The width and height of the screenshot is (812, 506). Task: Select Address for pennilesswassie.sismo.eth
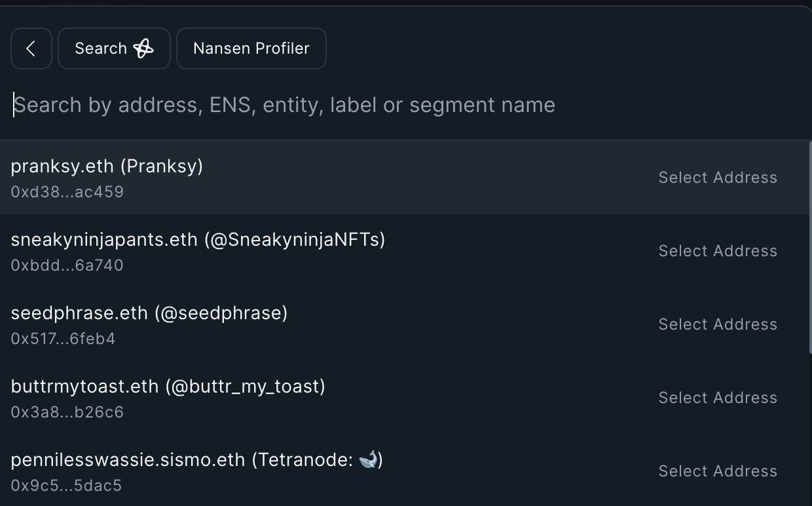point(718,471)
